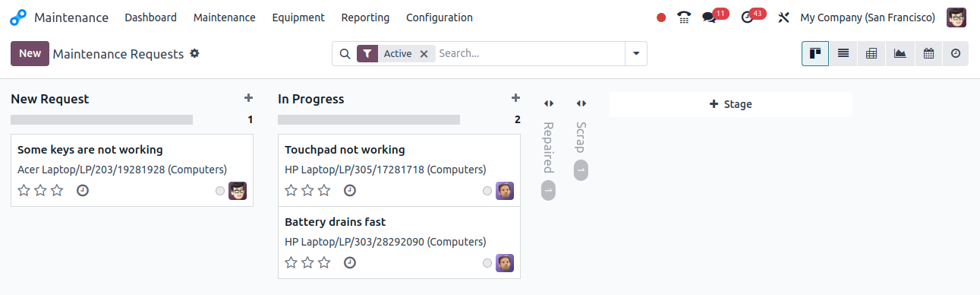
Task: Open the Odoo apps home icon
Action: click(18, 17)
